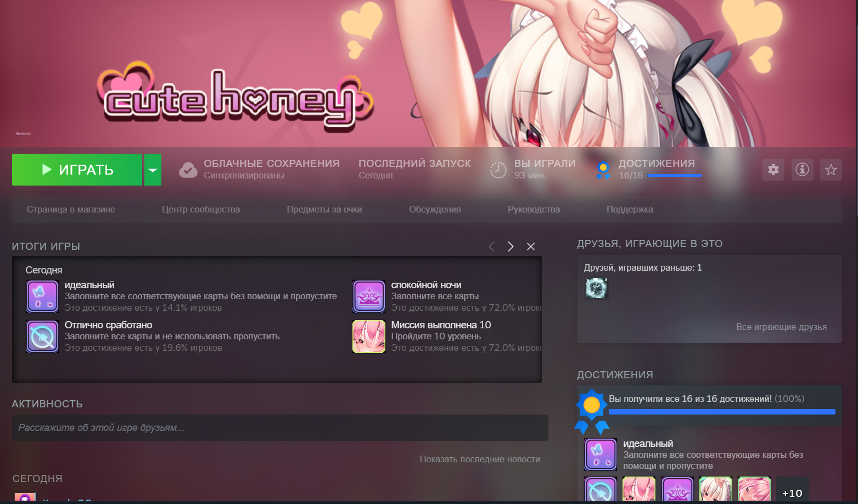Click the ВЫ ИГРАЛИ label
The height and width of the screenshot is (504, 858).
pyautogui.click(x=545, y=164)
